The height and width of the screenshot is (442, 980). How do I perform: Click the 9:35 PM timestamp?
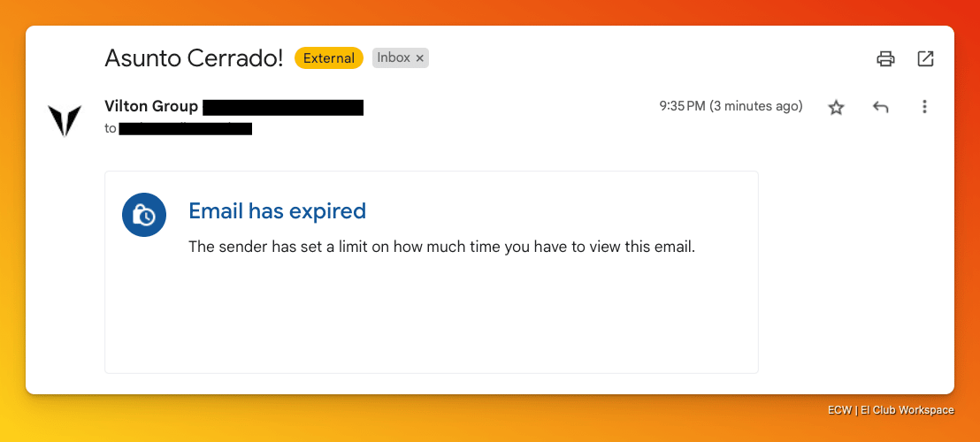731,106
